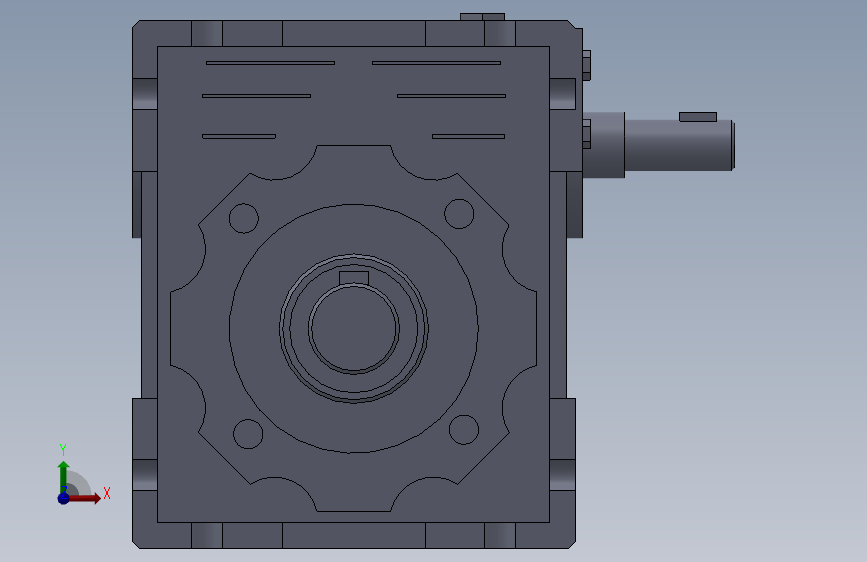The width and height of the screenshot is (867, 562).
Task: Select the key on the input shaft
Action: (x=698, y=117)
